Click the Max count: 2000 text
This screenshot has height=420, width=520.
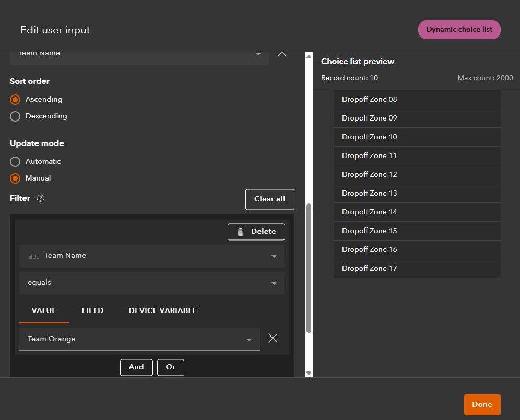pyautogui.click(x=485, y=78)
